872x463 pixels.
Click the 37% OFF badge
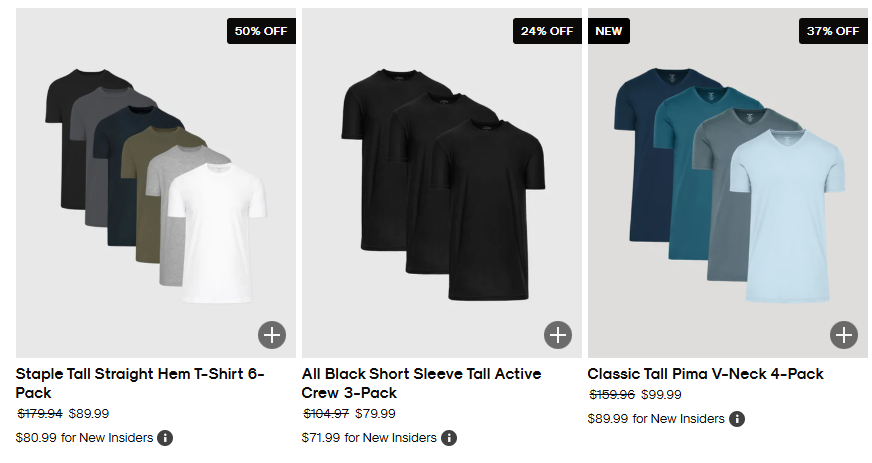click(x=833, y=31)
